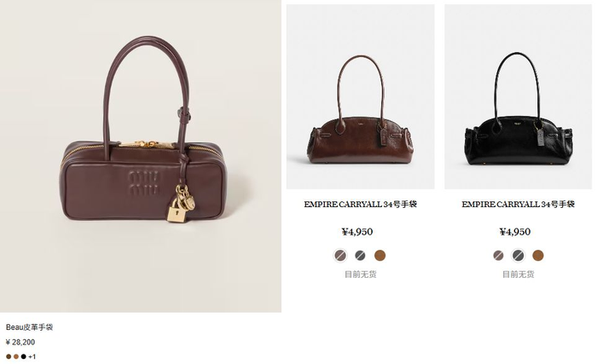This screenshot has width=597, height=364.
Task: Select dark grey swatch under brown Carryall
Action: pos(360,256)
